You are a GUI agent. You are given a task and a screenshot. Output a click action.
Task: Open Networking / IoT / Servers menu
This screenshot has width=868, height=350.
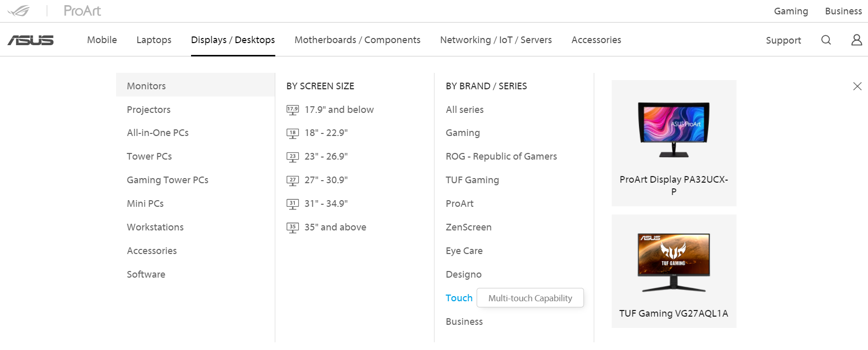click(496, 40)
